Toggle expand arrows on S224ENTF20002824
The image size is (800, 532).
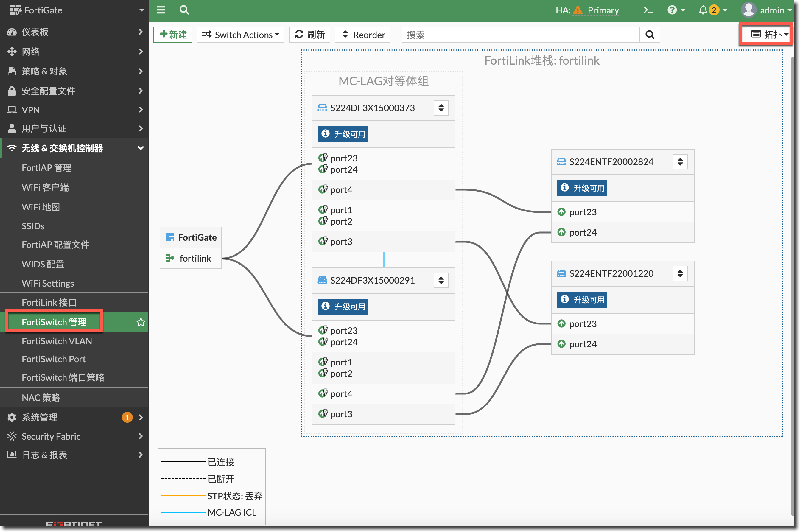[680, 162]
